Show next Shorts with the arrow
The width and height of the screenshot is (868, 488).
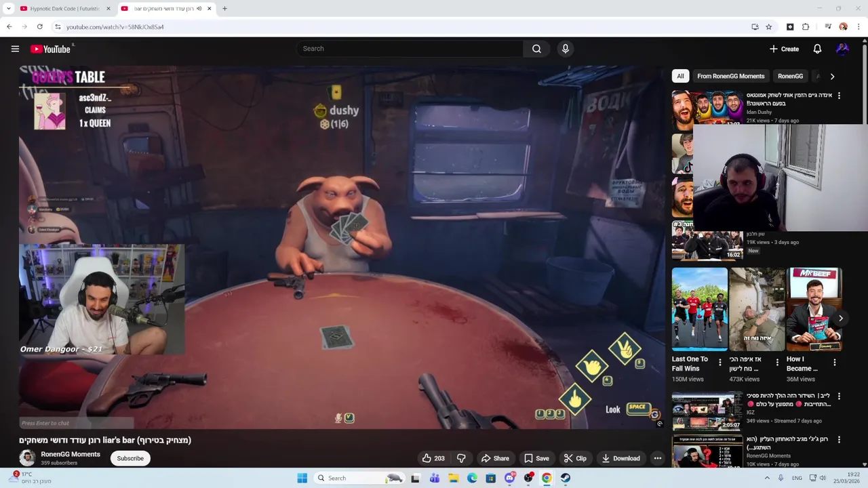841,318
